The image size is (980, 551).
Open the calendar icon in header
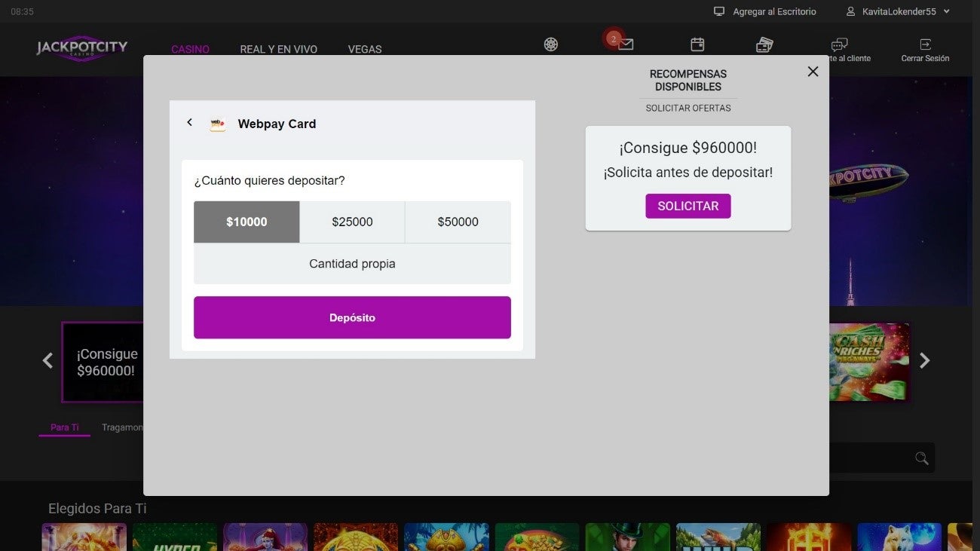pyautogui.click(x=697, y=44)
